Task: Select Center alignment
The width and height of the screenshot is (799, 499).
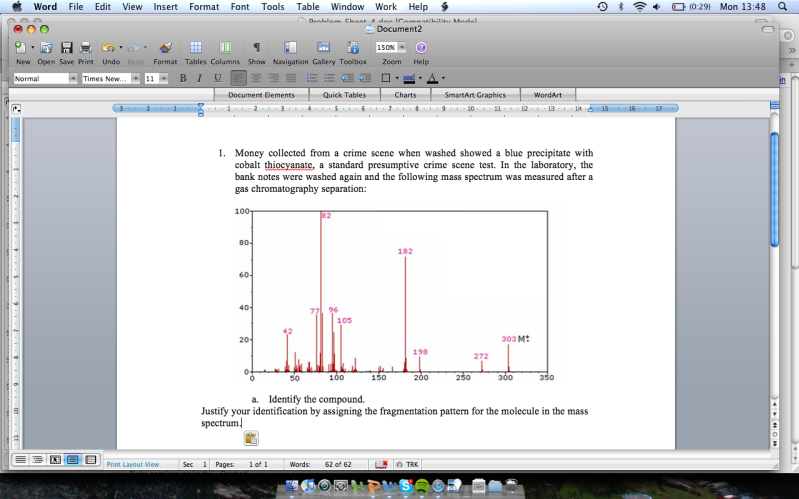Action: click(256, 78)
